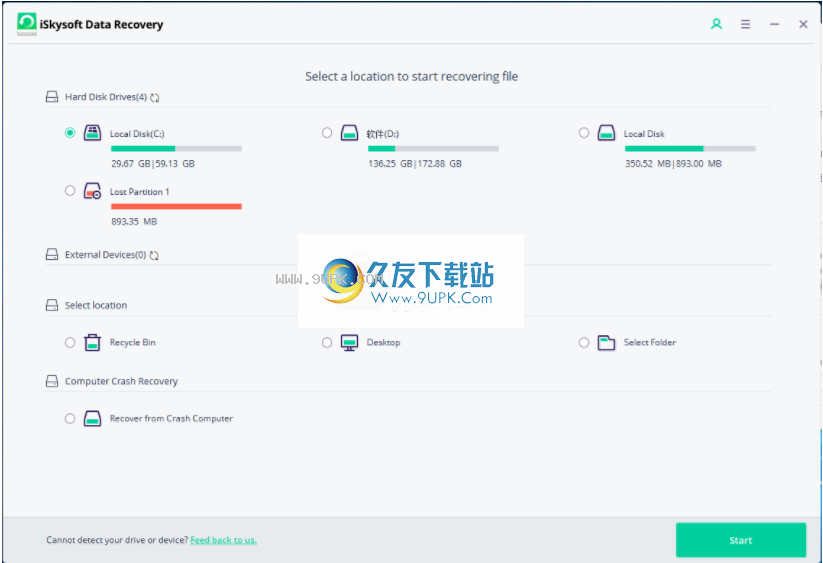Click the red Lost Partition 1 bar
823x563 pixels.
click(176, 206)
